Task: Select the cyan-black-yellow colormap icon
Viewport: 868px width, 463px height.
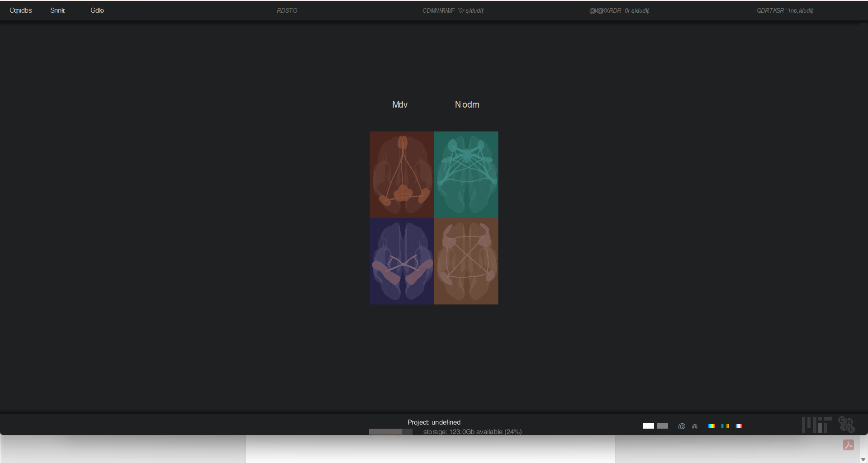Action: (x=725, y=426)
